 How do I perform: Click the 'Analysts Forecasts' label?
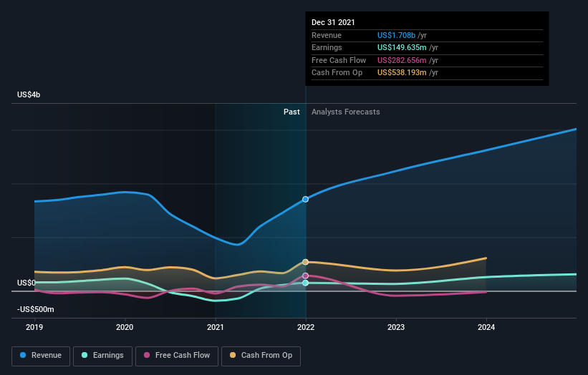click(346, 112)
